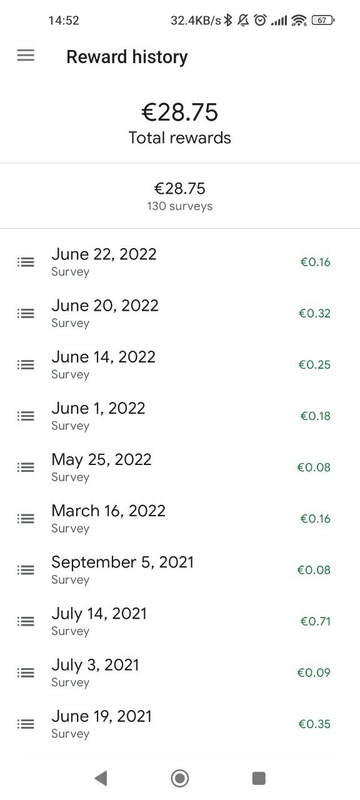Tap the €0.71 reward amount

(315, 621)
